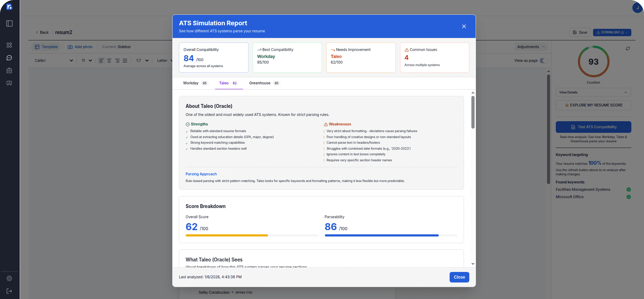Click the Best Compatibility trend-up icon
Image resolution: width=644 pixels, height=299 pixels.
point(259,50)
